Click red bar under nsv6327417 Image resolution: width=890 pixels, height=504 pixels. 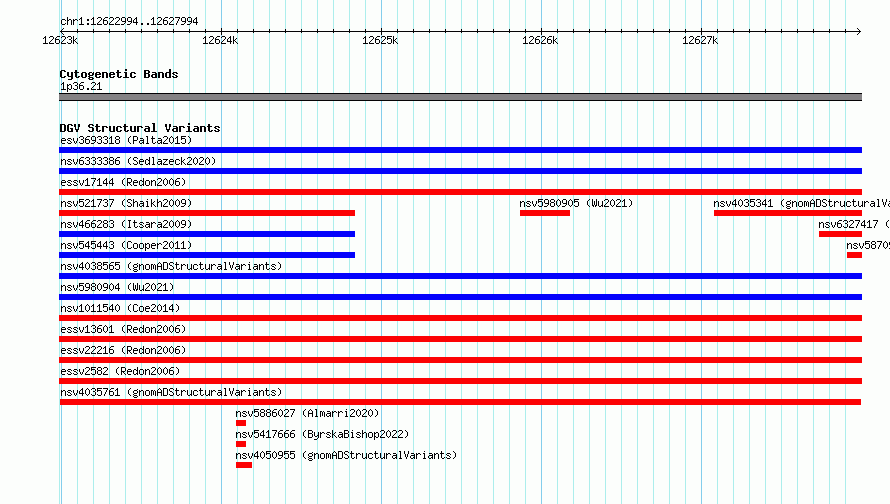click(x=841, y=234)
